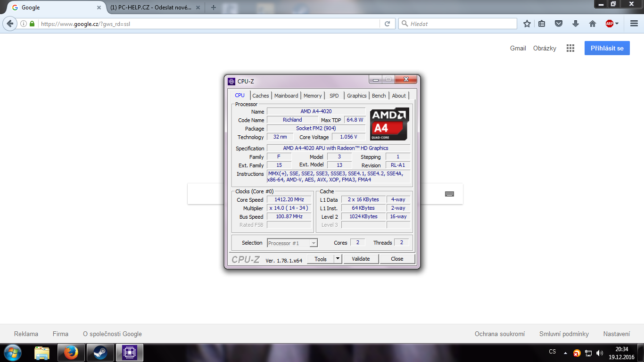This screenshot has width=644, height=362.
Task: Click the CS language indicator
Action: [553, 352]
